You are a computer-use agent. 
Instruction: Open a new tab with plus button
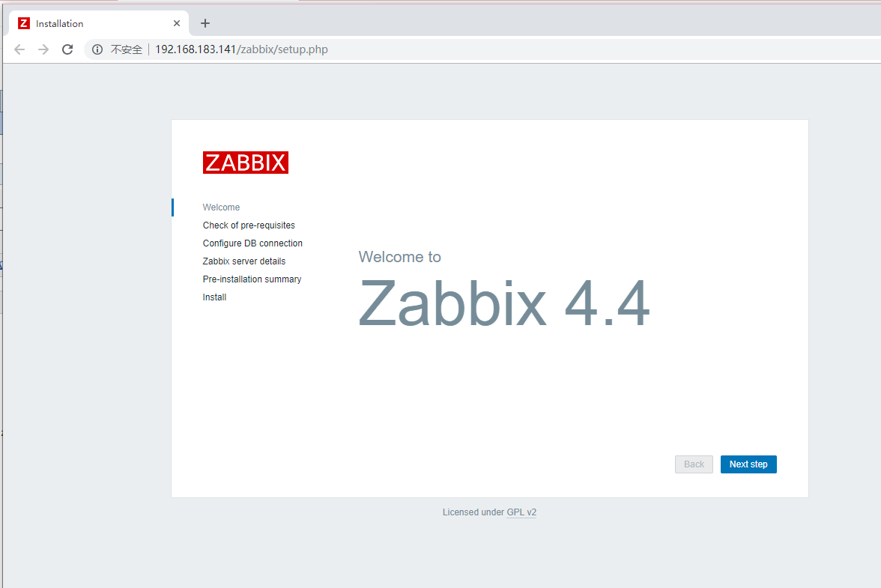pos(205,23)
